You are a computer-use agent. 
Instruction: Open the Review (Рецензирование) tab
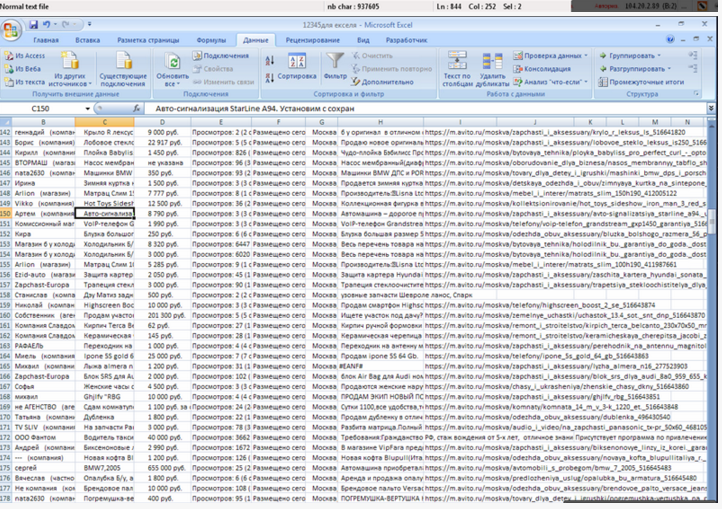pyautogui.click(x=312, y=40)
